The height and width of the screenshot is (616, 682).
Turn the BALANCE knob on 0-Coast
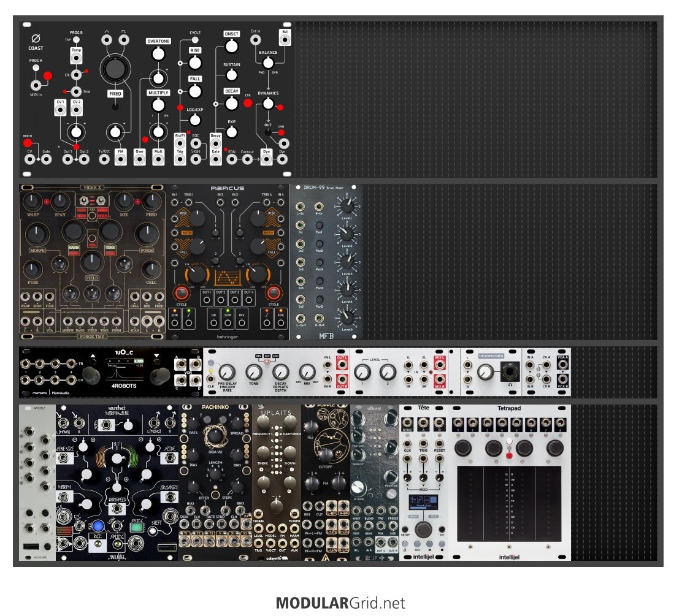(x=268, y=63)
